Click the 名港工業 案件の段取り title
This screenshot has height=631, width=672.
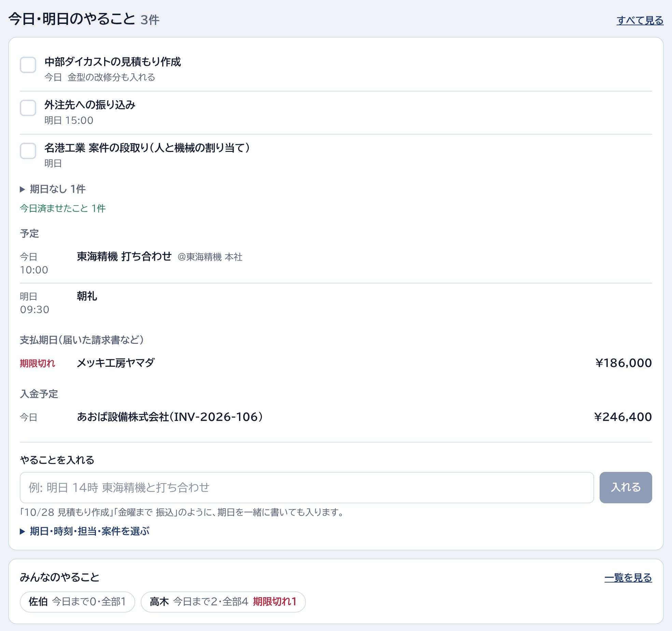(x=147, y=148)
